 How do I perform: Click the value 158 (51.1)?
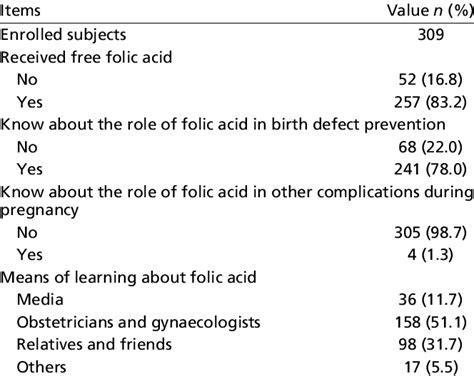430,322
